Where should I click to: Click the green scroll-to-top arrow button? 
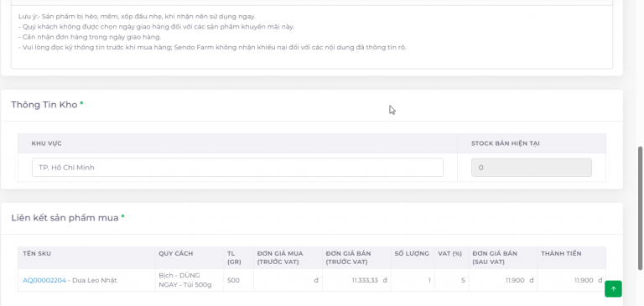pyautogui.click(x=613, y=288)
